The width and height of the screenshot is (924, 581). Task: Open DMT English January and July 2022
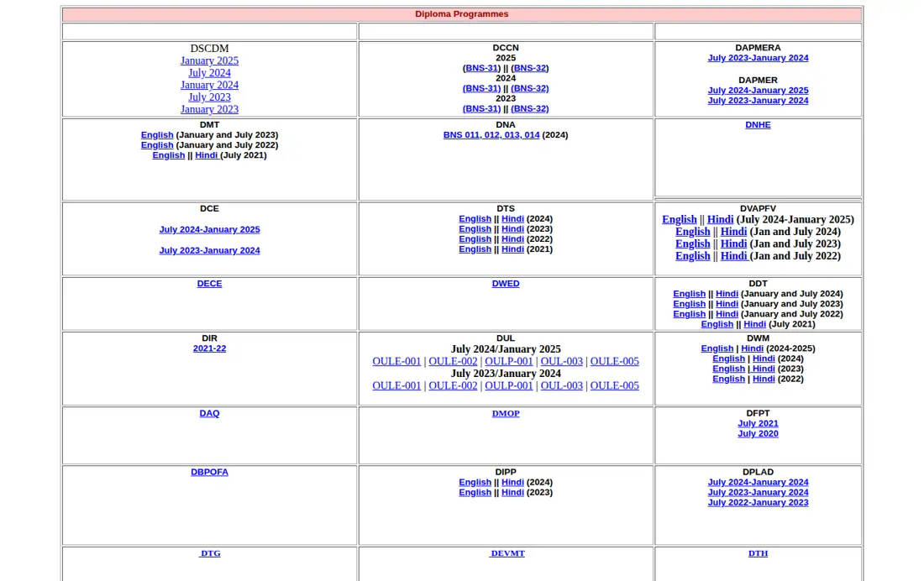[x=157, y=145]
